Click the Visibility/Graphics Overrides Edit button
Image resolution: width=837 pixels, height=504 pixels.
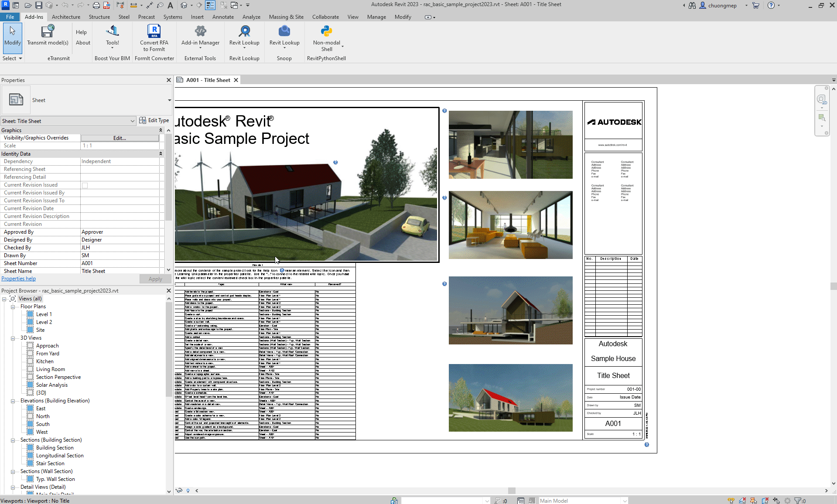pyautogui.click(x=120, y=138)
